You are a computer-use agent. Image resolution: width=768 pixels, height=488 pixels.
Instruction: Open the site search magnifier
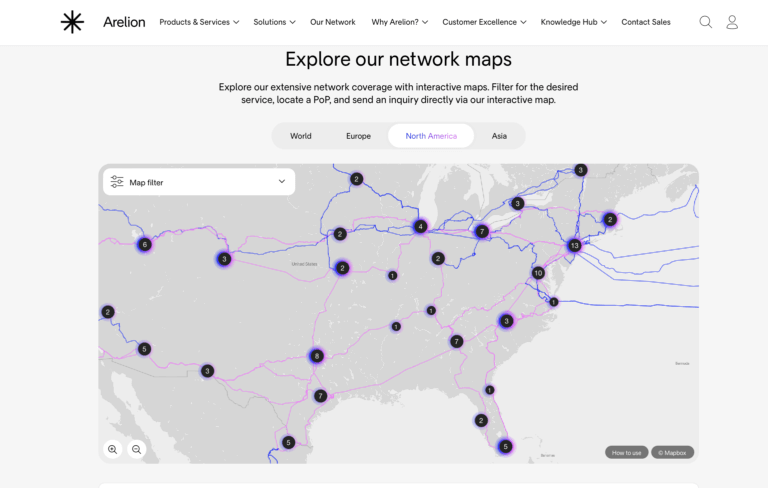[705, 22]
